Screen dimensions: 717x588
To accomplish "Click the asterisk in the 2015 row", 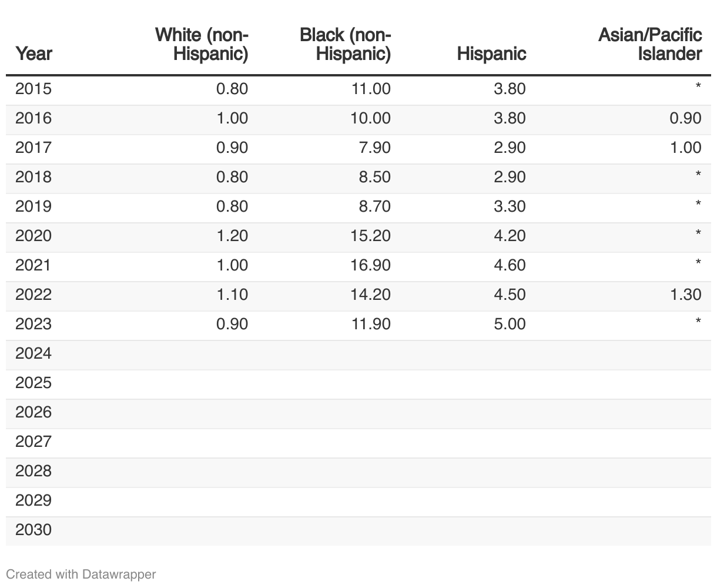I will coord(698,88).
